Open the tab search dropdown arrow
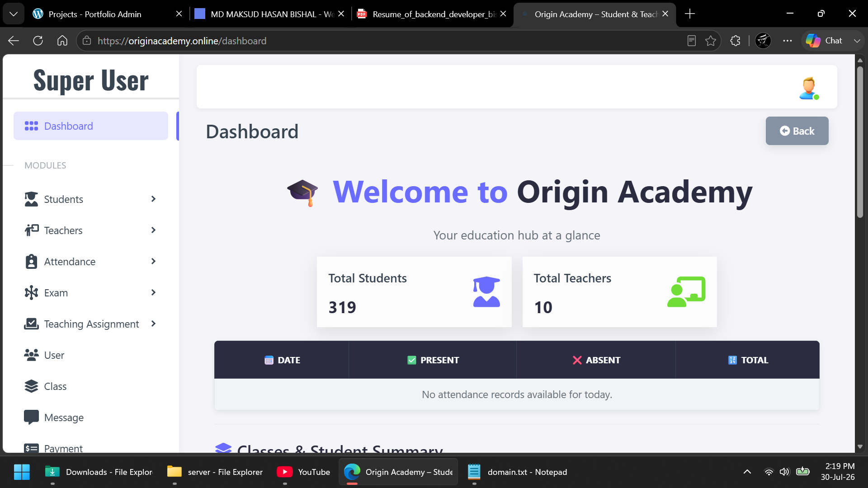This screenshot has height=488, width=868. pos(14,14)
